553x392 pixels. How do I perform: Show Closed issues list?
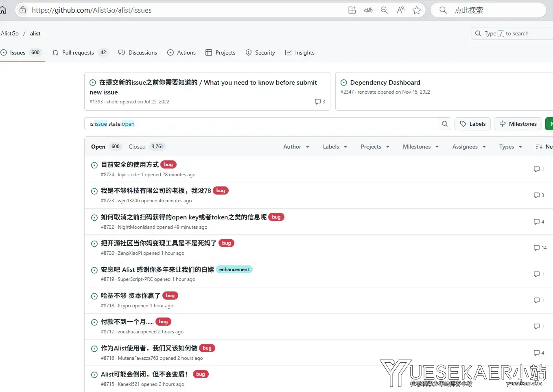pos(146,147)
